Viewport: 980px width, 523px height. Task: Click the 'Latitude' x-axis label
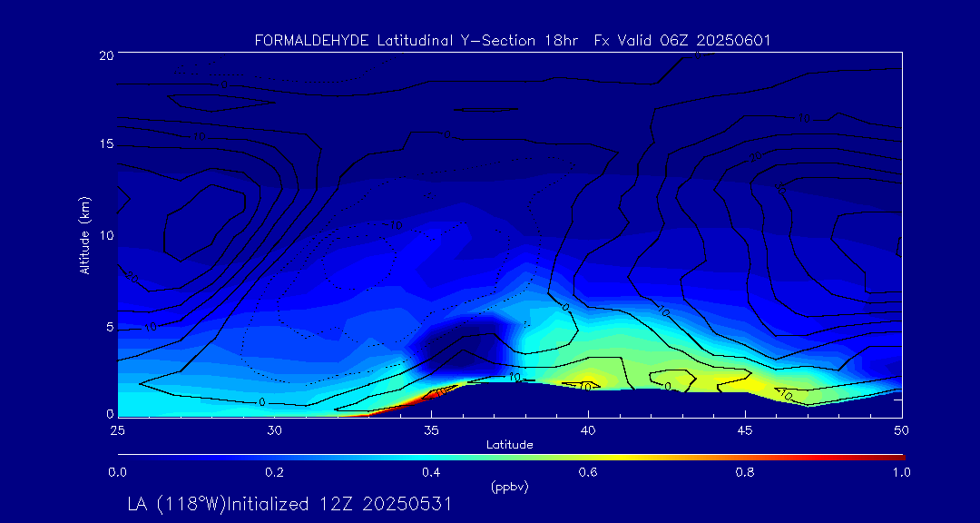pyautogui.click(x=509, y=444)
